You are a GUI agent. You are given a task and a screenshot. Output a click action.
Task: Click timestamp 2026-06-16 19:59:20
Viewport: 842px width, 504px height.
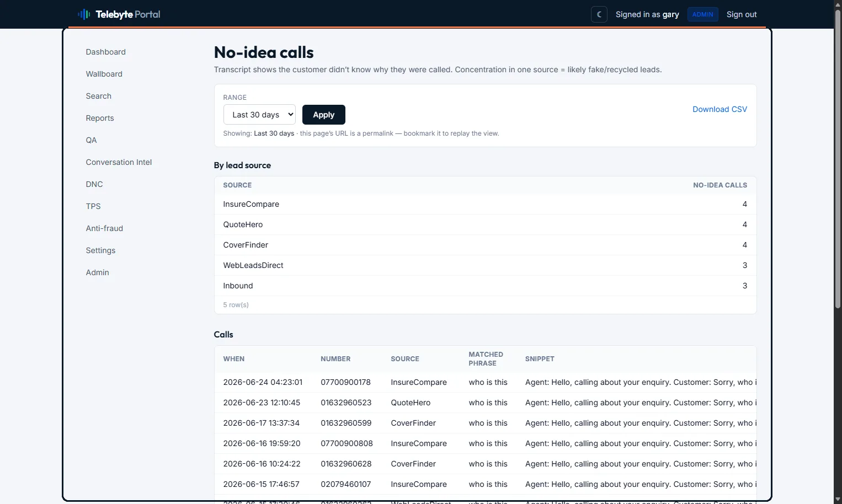(262, 443)
